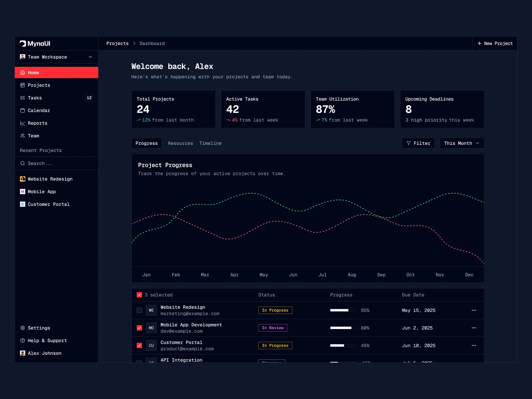532x399 pixels.
Task: Uncheck the Mobile App Development checkbox
Action: 139,328
